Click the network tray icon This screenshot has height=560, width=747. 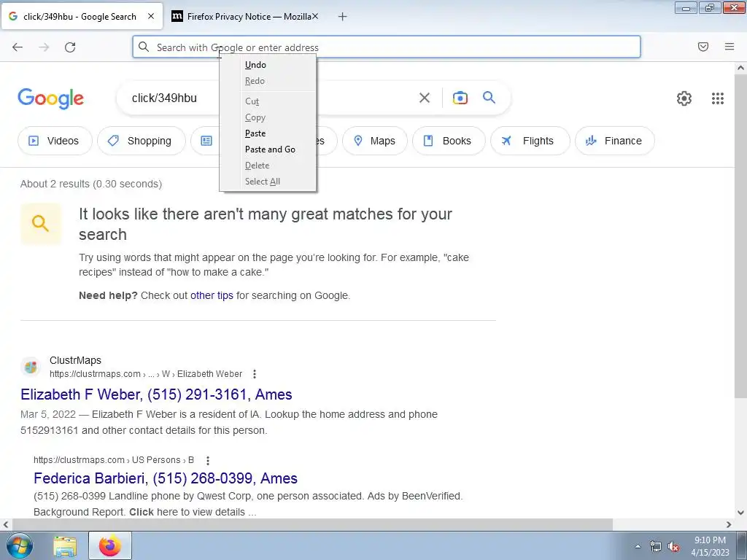click(656, 547)
